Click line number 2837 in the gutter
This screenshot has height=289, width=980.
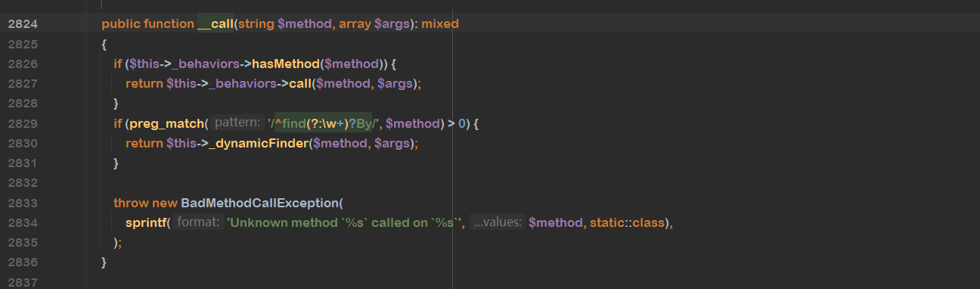pyautogui.click(x=23, y=281)
